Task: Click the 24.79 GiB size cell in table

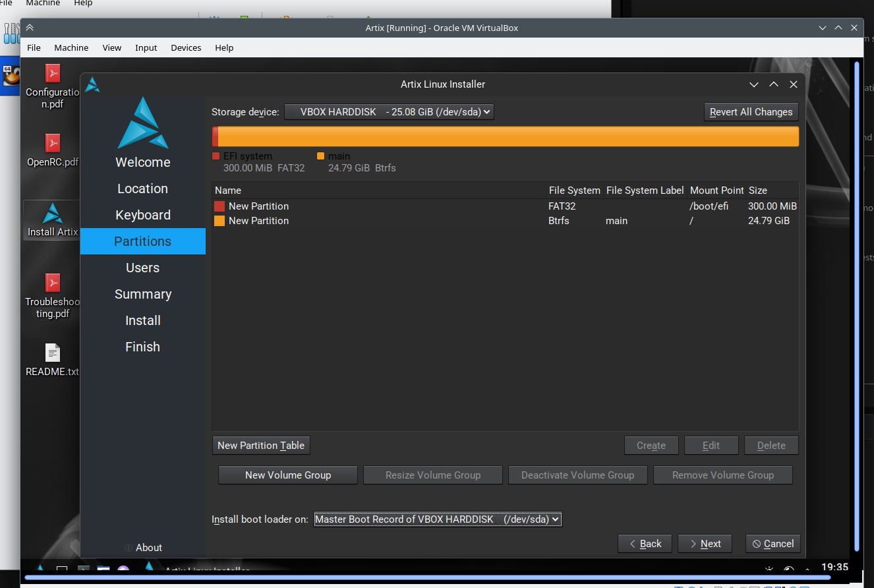Action: click(x=769, y=221)
